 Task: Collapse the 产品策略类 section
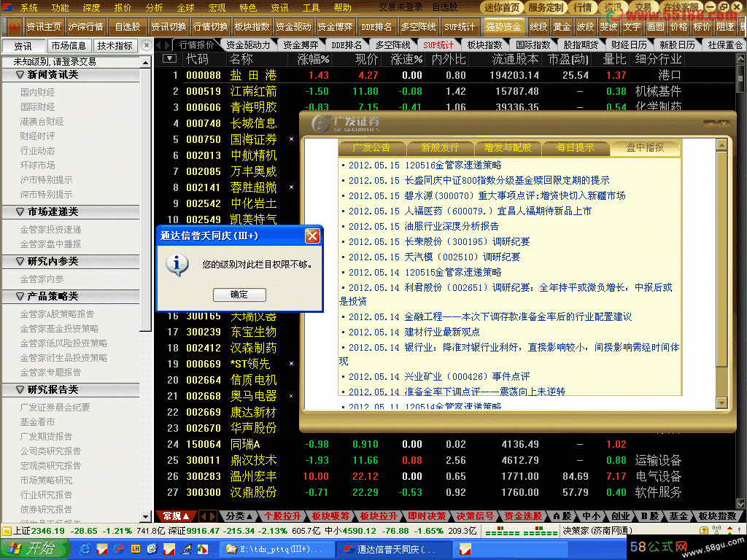tap(20, 296)
